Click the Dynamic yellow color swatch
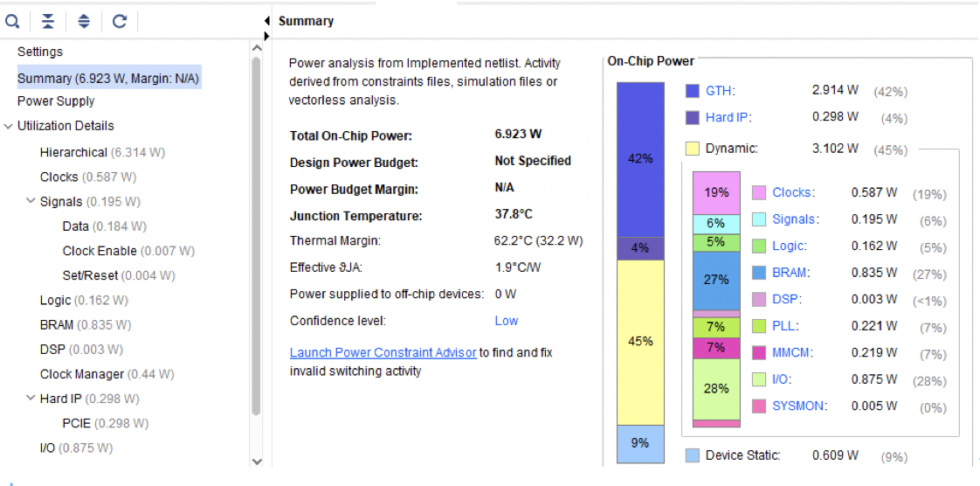 click(693, 149)
